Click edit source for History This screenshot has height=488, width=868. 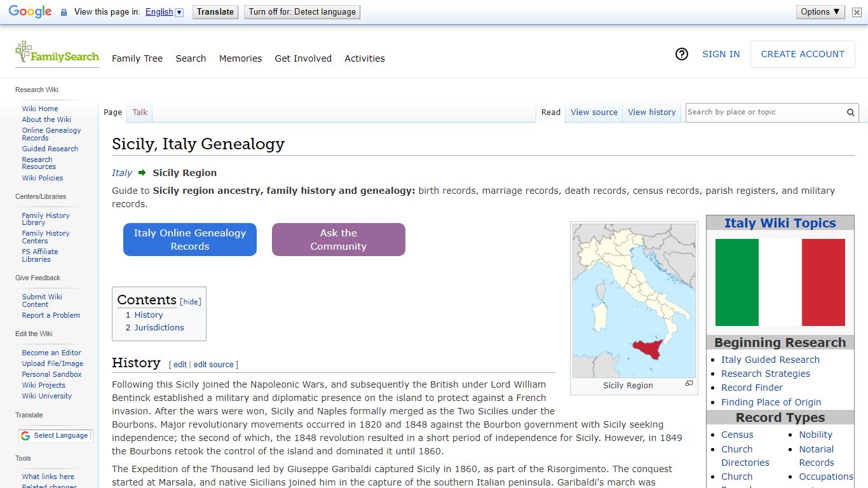click(x=214, y=365)
